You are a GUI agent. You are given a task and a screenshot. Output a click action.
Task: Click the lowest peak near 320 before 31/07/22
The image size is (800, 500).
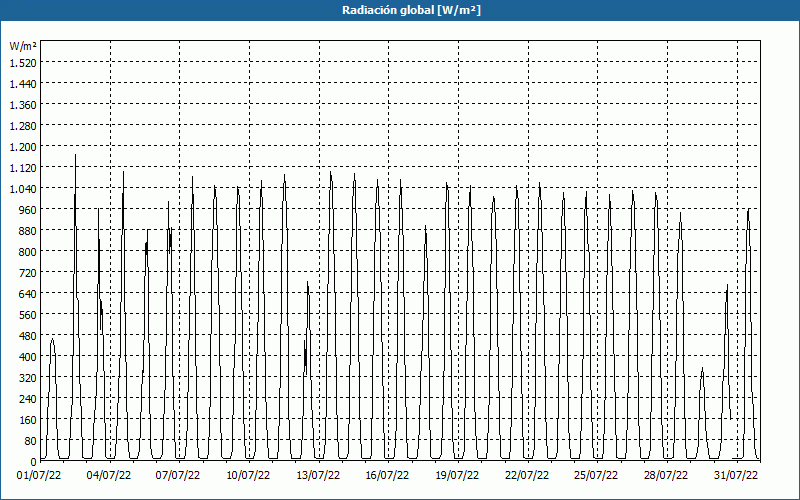pos(702,368)
